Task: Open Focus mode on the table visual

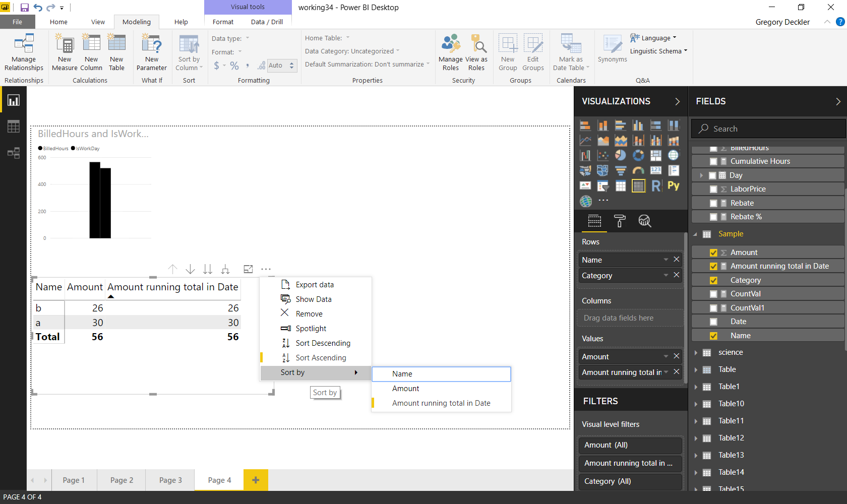Action: [248, 269]
